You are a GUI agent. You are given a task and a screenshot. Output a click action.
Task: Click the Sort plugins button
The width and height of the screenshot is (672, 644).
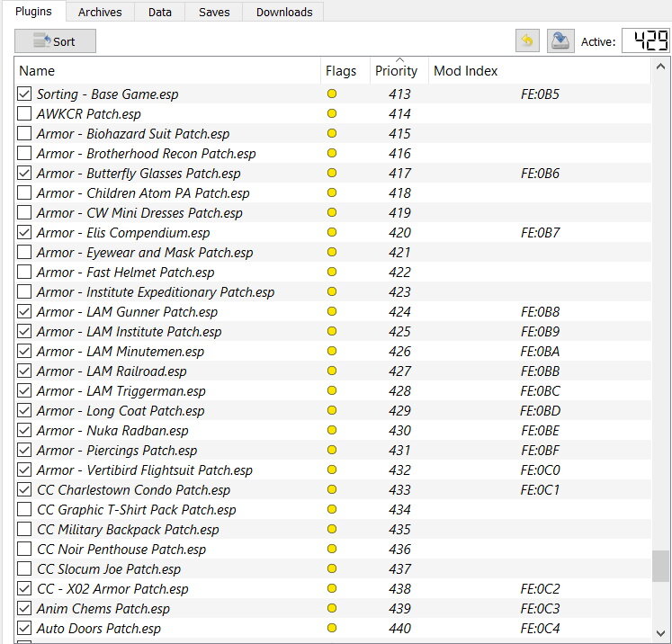point(55,41)
